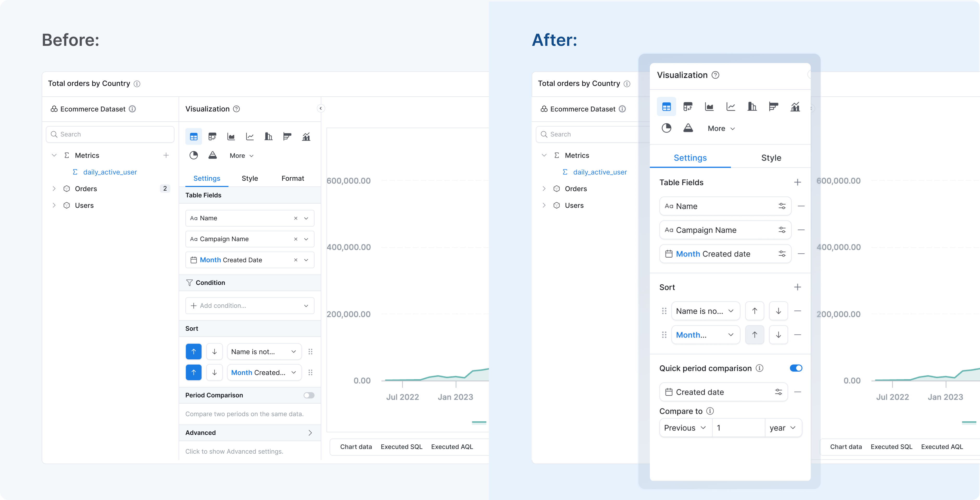The image size is (980, 500).
Task: Click the pyramid chart icon in After panel
Action: point(688,128)
